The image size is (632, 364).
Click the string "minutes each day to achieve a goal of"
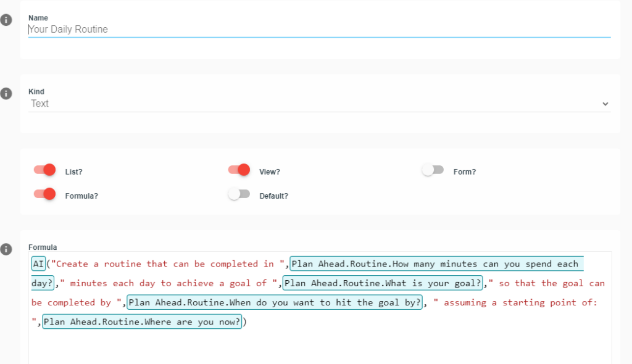pos(168,283)
